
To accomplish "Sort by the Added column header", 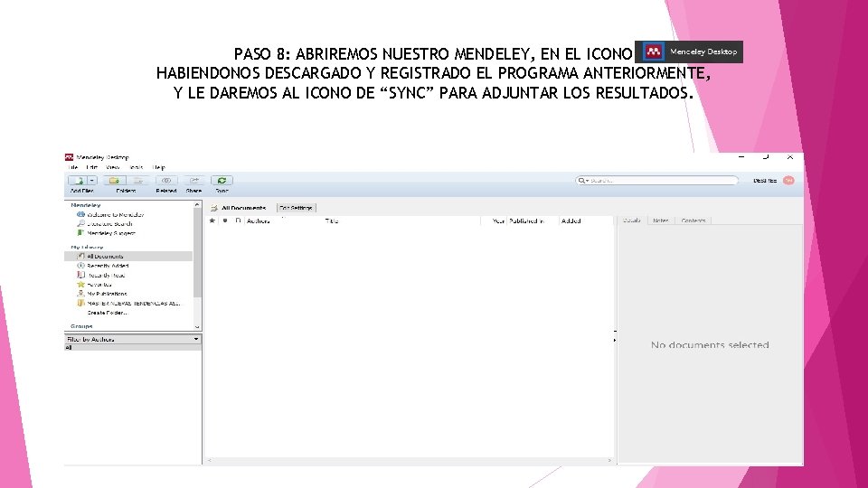I will coord(571,221).
